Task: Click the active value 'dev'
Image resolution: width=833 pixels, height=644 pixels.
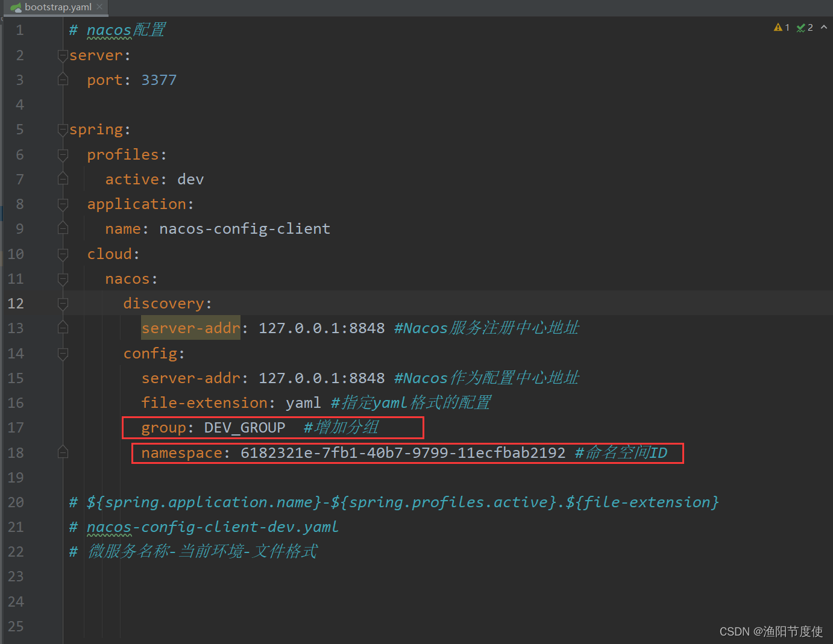Action: tap(190, 180)
